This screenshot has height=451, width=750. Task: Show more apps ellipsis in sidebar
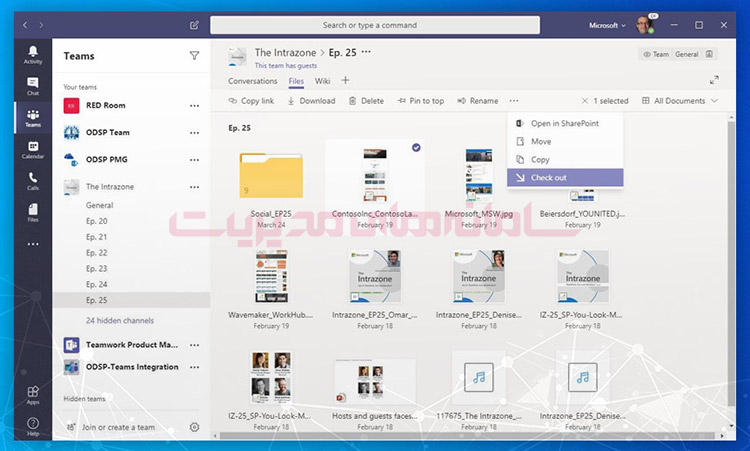coord(33,244)
